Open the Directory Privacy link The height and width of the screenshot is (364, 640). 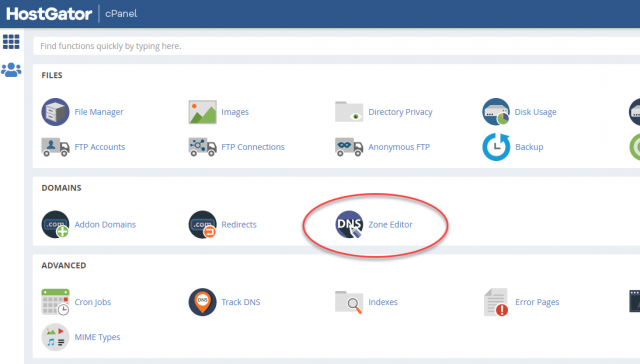(400, 112)
